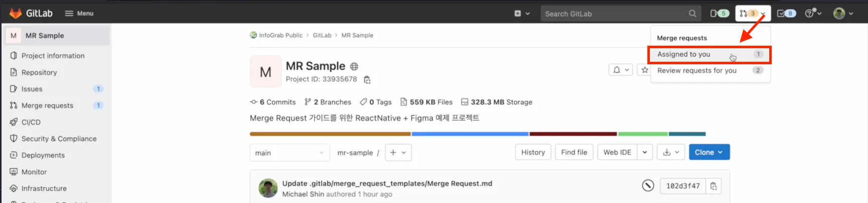Viewport: 868px width, 203px height.
Task: Expand the main branch selector
Action: click(x=289, y=153)
